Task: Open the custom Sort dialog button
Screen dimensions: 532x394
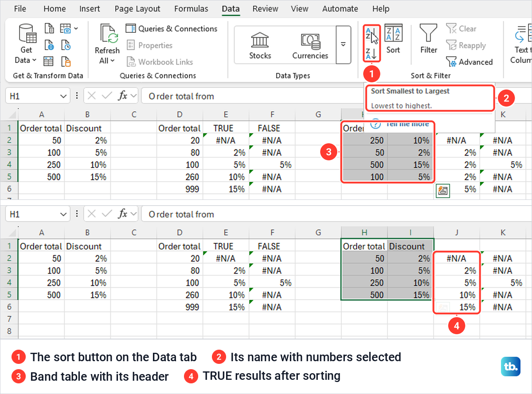Action: pos(393,39)
